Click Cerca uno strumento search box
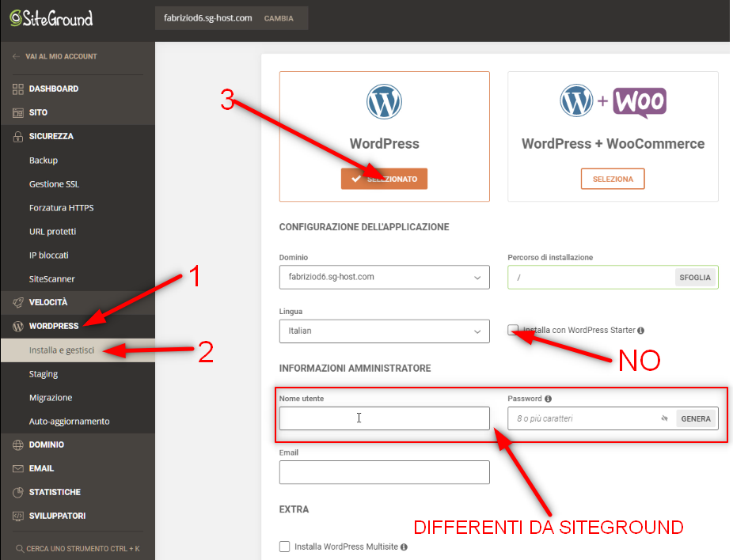 coord(78,549)
